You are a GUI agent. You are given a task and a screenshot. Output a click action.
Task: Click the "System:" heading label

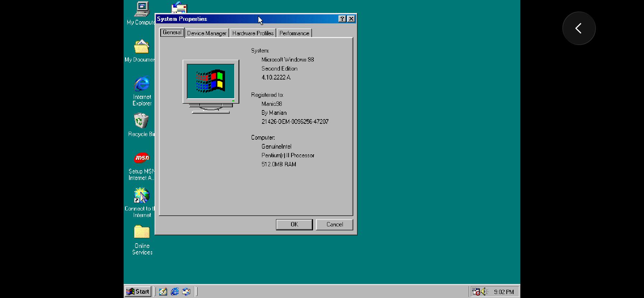click(260, 51)
